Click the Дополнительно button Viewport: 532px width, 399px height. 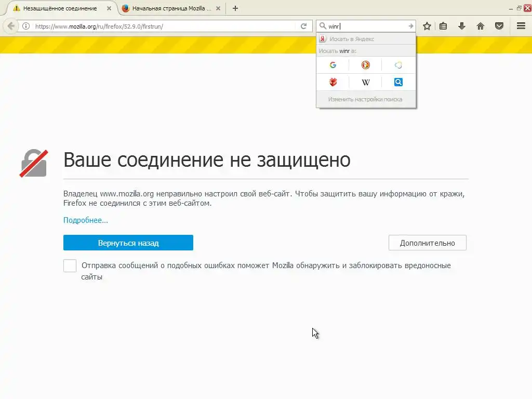click(428, 243)
